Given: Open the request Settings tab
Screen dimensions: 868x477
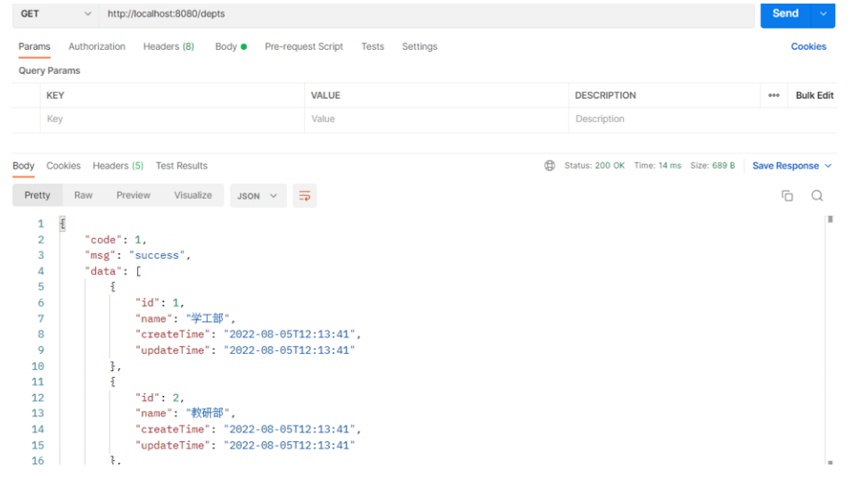Looking at the screenshot, I should [420, 46].
